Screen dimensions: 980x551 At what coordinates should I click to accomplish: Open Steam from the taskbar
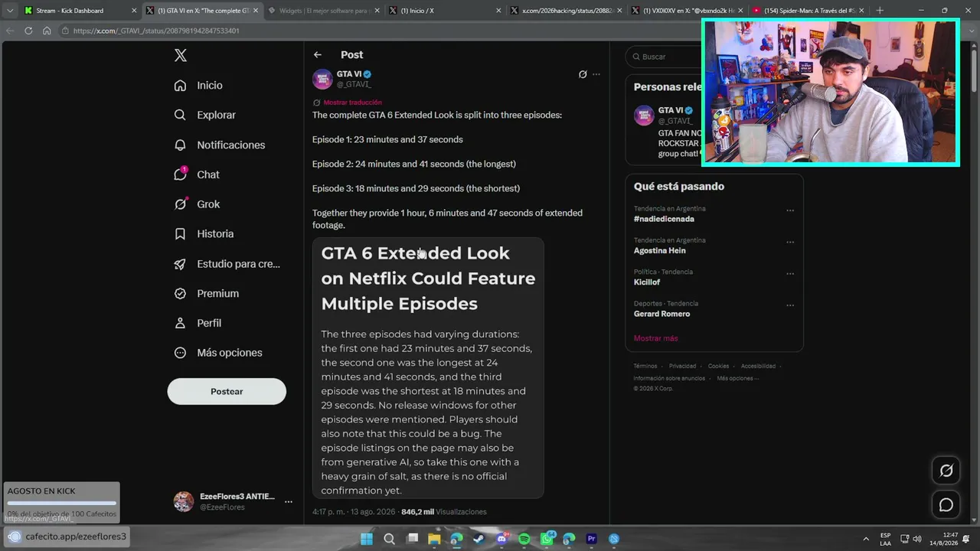(x=479, y=539)
